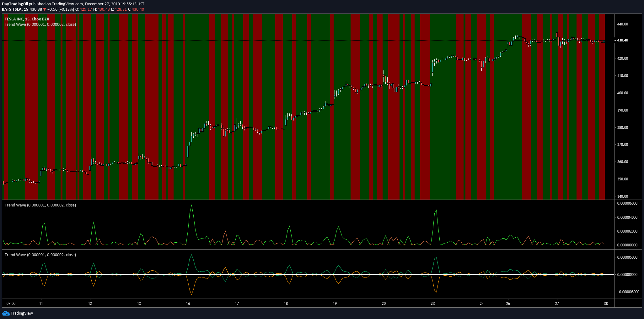The height and width of the screenshot is (319, 644).
Task: Click the DayTradingOil author name
Action: (15, 4)
